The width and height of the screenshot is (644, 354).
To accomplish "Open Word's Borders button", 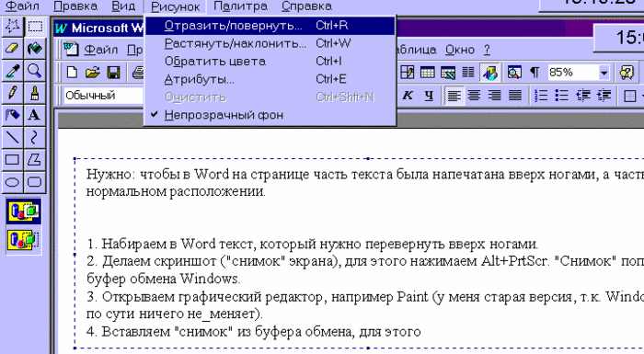I will (x=629, y=96).
